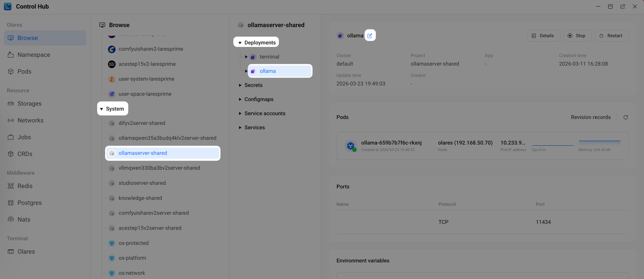Click the Control Hub logo icon
The height and width of the screenshot is (279, 644).
tap(8, 7)
